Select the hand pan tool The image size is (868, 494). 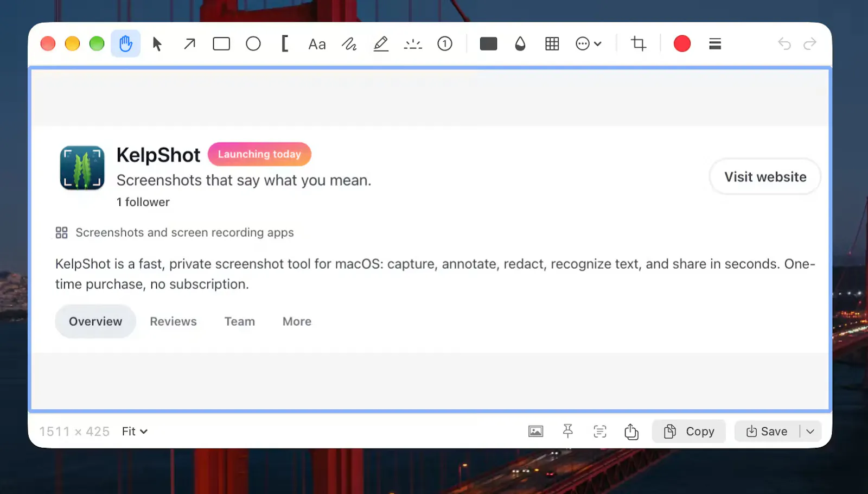(x=126, y=43)
